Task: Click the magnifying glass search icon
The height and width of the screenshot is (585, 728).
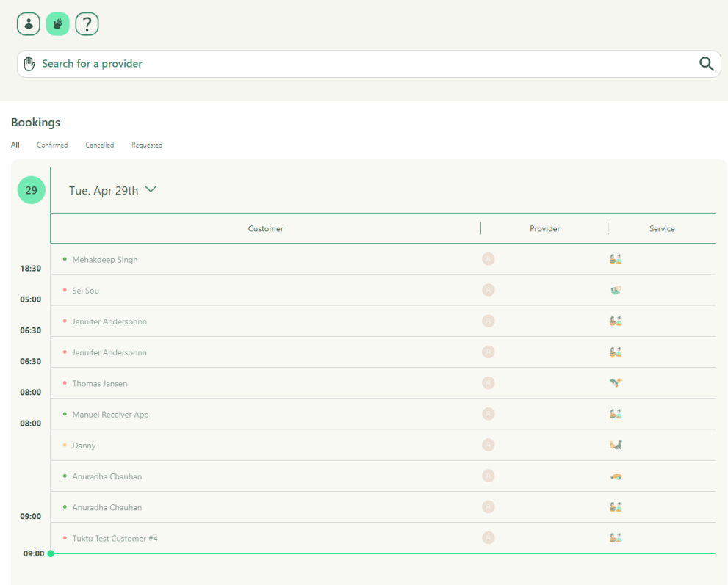Action: pos(706,64)
